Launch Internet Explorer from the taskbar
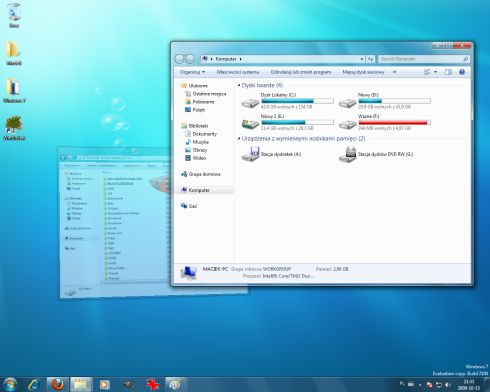Screen dimensions: 490x392 click(x=34, y=385)
